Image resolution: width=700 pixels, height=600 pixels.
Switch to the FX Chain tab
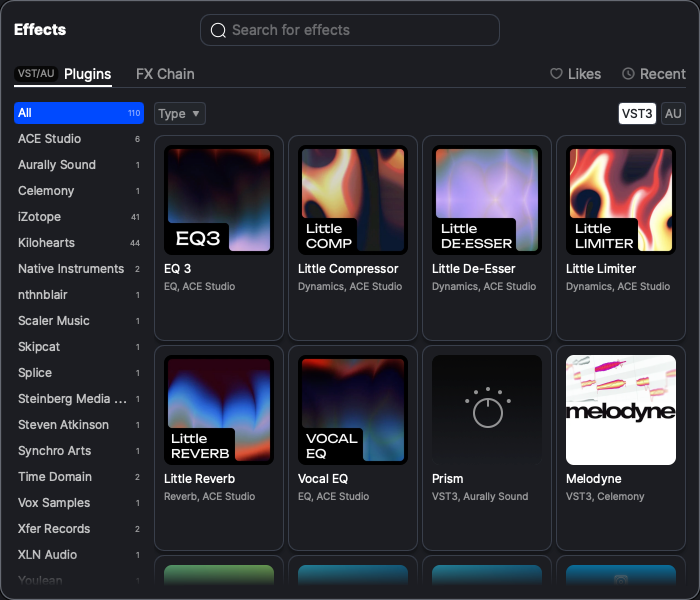click(x=165, y=74)
